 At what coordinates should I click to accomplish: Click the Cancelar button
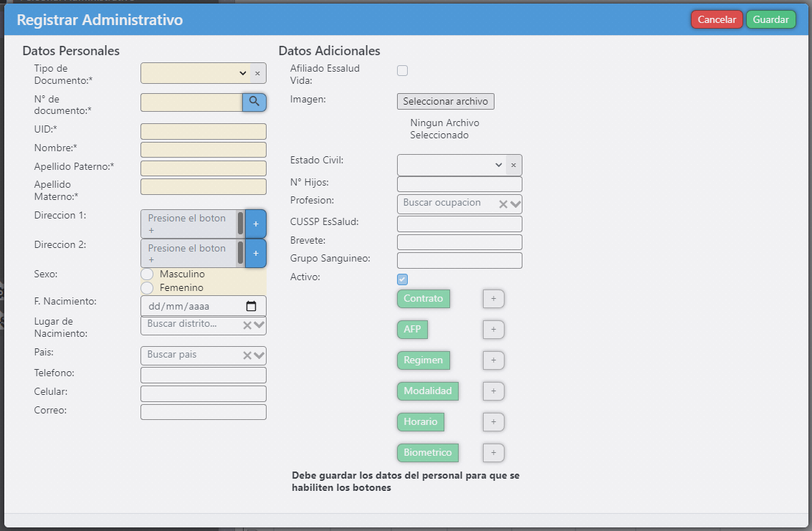point(717,19)
